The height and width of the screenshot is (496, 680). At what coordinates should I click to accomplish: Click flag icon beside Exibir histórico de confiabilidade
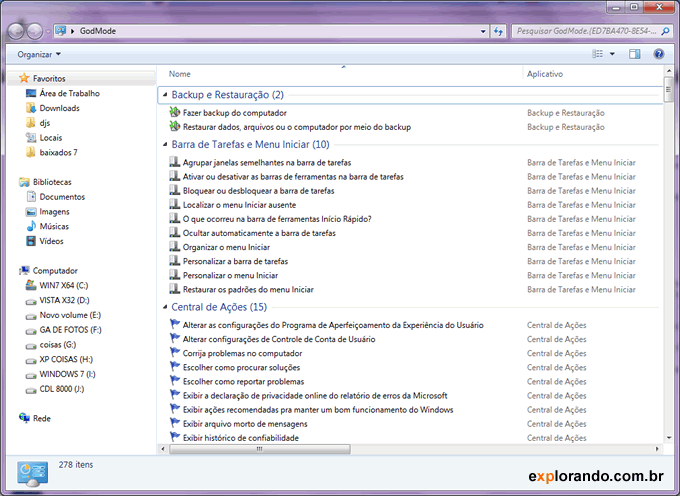click(x=175, y=437)
